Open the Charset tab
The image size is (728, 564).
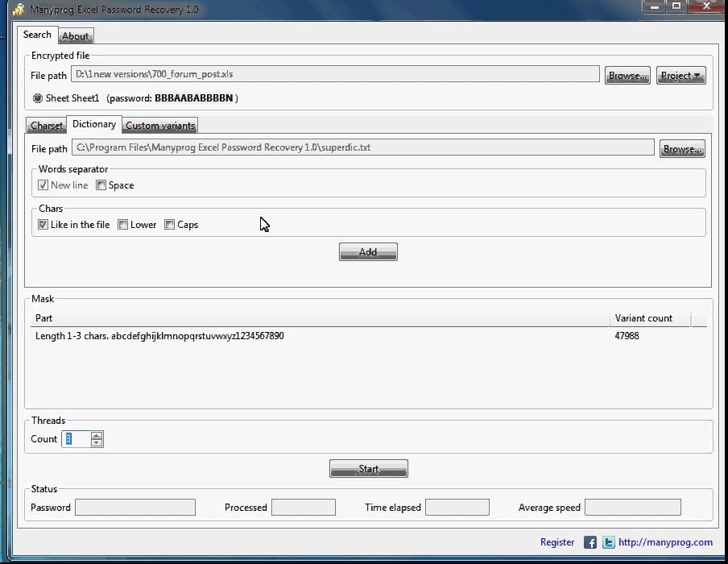point(47,126)
